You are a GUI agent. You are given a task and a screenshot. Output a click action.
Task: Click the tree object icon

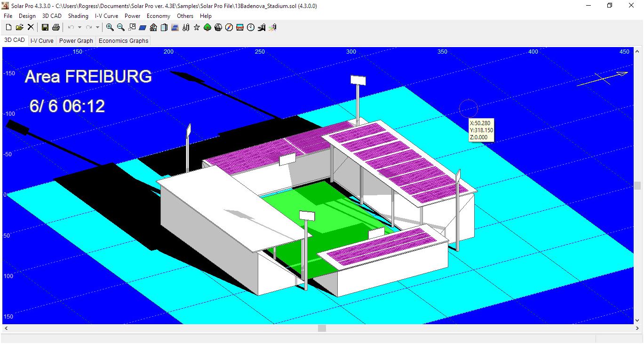tap(207, 27)
